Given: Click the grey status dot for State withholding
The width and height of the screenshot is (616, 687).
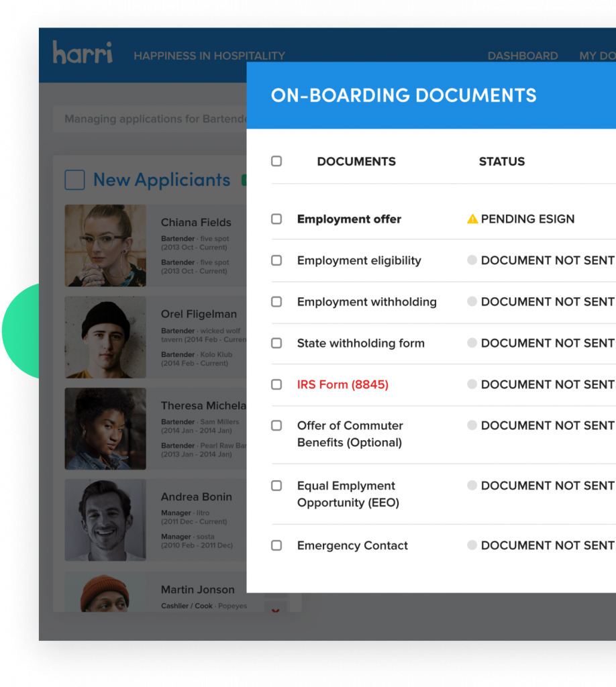Looking at the screenshot, I should pos(472,343).
